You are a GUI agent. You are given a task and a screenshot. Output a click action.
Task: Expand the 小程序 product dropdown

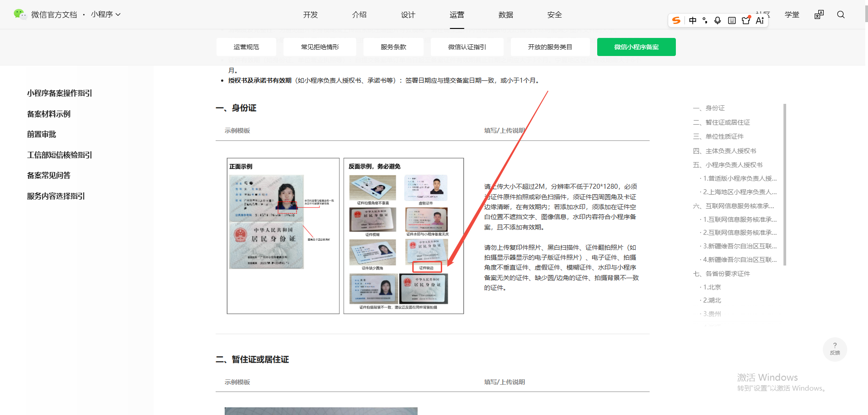pos(106,14)
